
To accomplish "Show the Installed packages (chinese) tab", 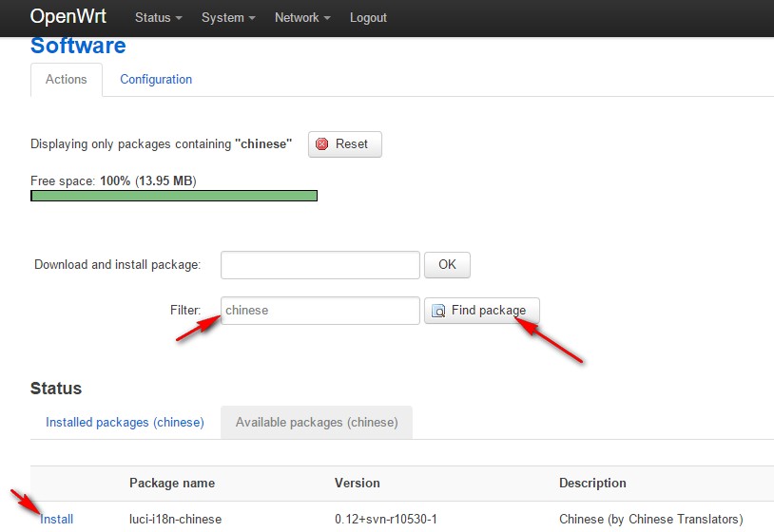I will click(125, 423).
